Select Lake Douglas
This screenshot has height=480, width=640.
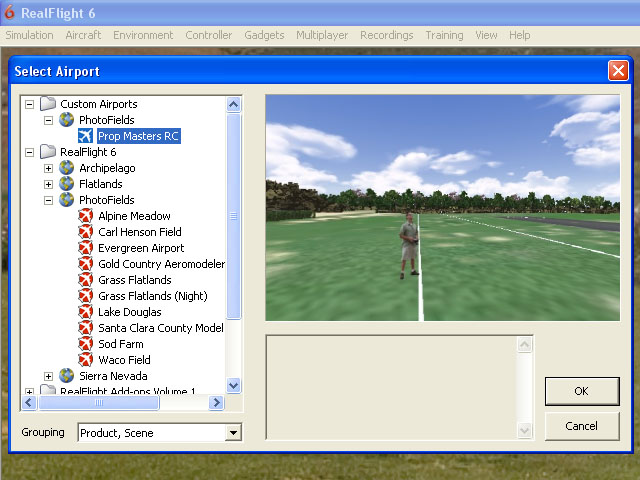coord(130,312)
